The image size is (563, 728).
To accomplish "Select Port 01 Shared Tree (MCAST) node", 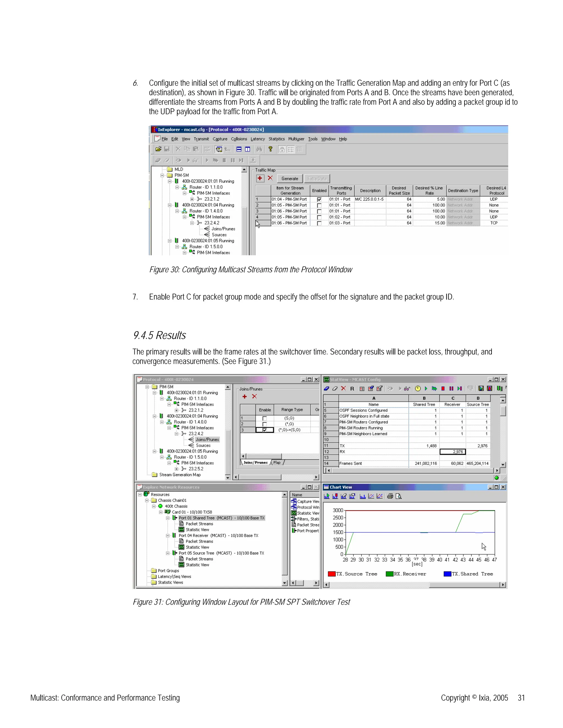I will pos(222,518).
